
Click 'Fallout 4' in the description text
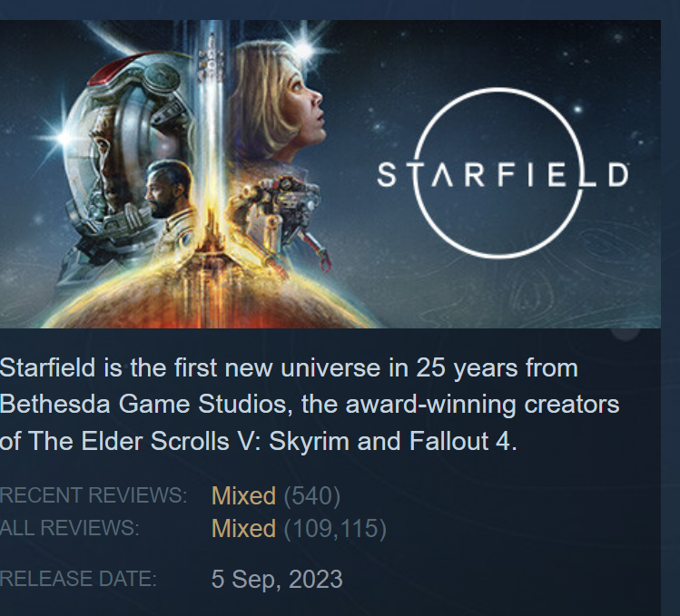tap(461, 441)
